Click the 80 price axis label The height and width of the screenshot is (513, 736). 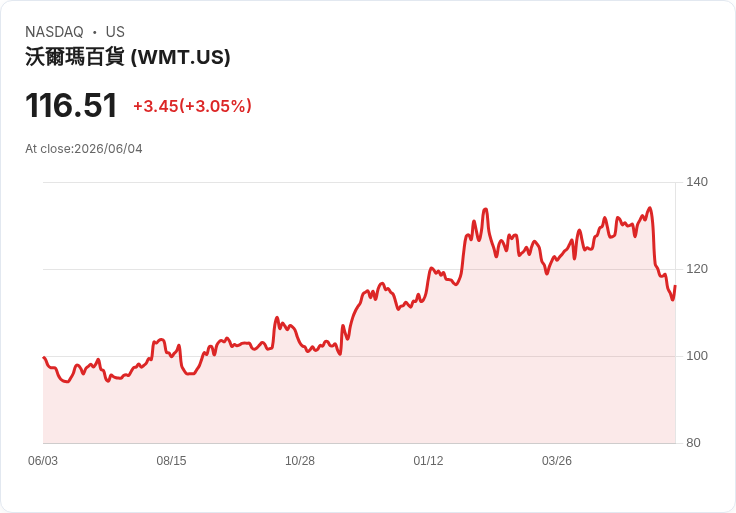click(693, 443)
